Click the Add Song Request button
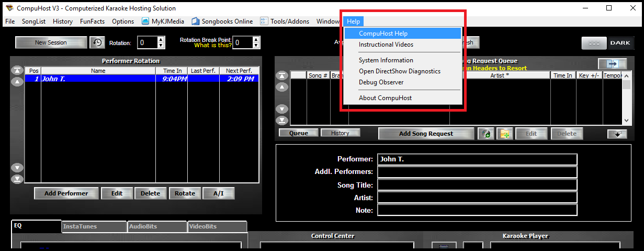Viewport: 644px width, 251px height. click(x=426, y=134)
